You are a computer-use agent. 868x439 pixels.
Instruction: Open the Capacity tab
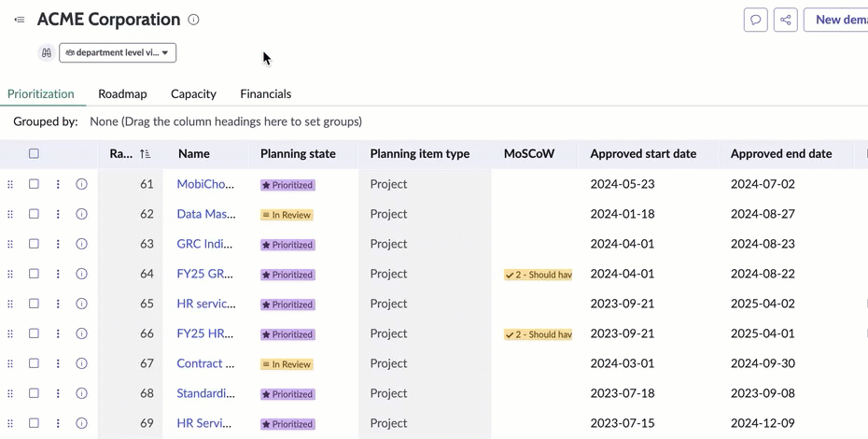[x=193, y=93]
